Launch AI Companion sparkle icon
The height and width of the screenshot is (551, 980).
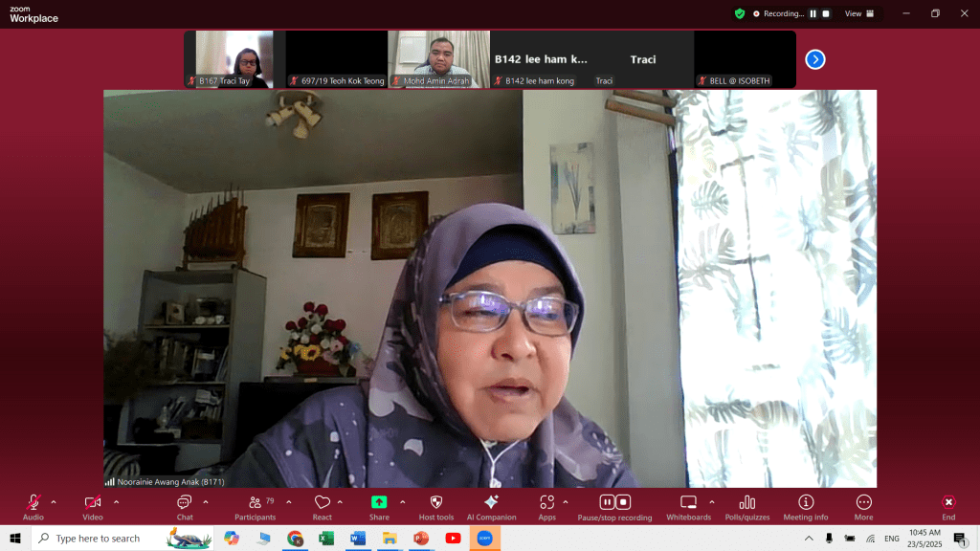pos(491,506)
